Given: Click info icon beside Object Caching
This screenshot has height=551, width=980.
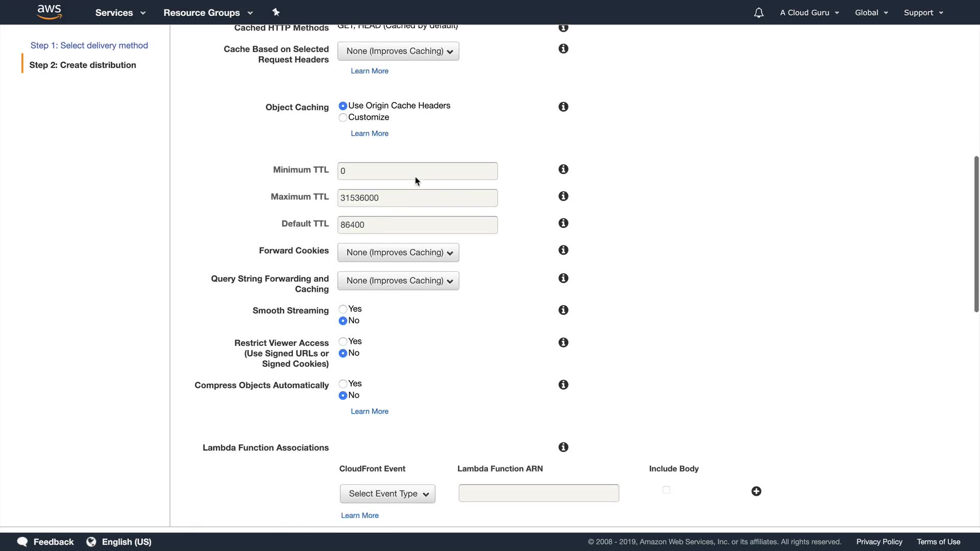Looking at the screenshot, I should pyautogui.click(x=563, y=107).
